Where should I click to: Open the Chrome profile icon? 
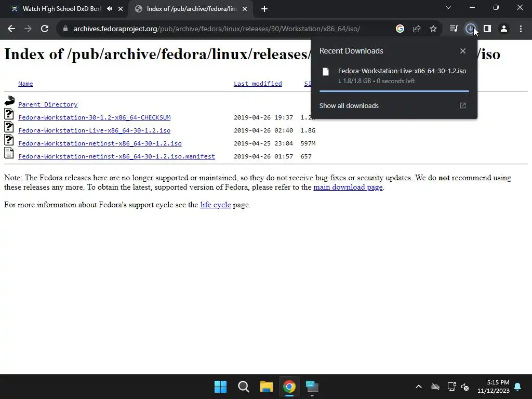coord(504,29)
